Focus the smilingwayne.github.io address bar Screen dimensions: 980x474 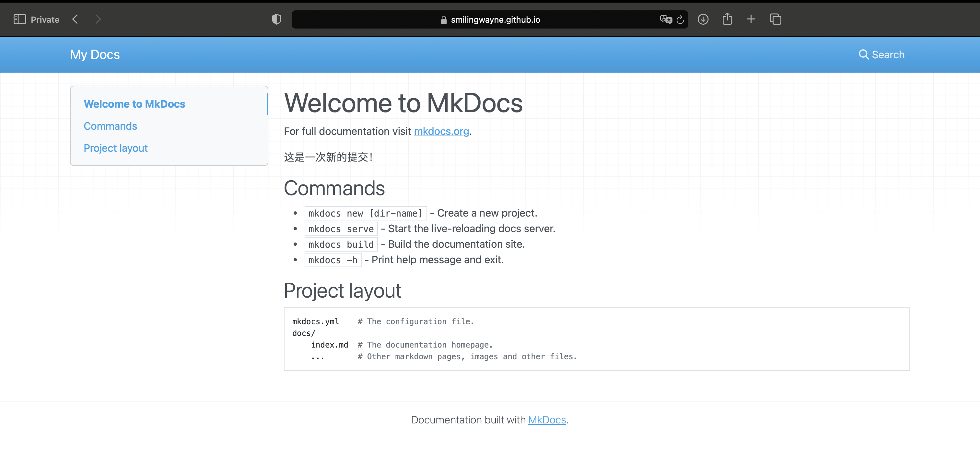point(490,19)
